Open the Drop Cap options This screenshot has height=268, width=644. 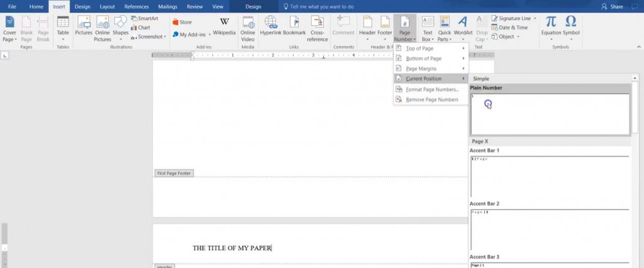481,29
